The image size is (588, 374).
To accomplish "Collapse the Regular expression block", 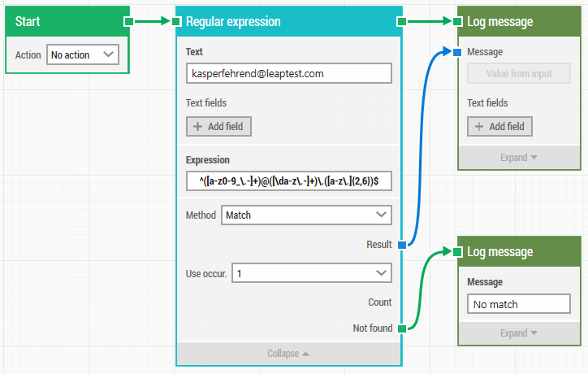I will tap(288, 354).
